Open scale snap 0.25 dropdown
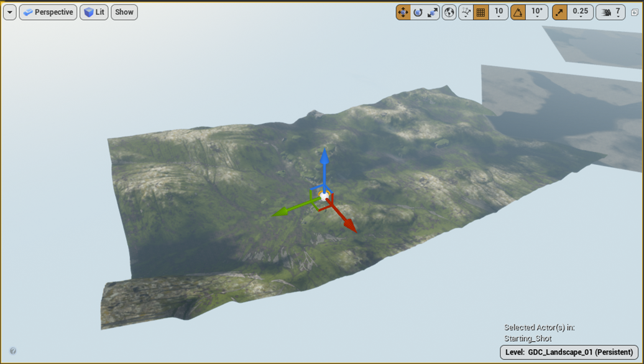Screen dimensions: 644x364 pyautogui.click(x=581, y=12)
